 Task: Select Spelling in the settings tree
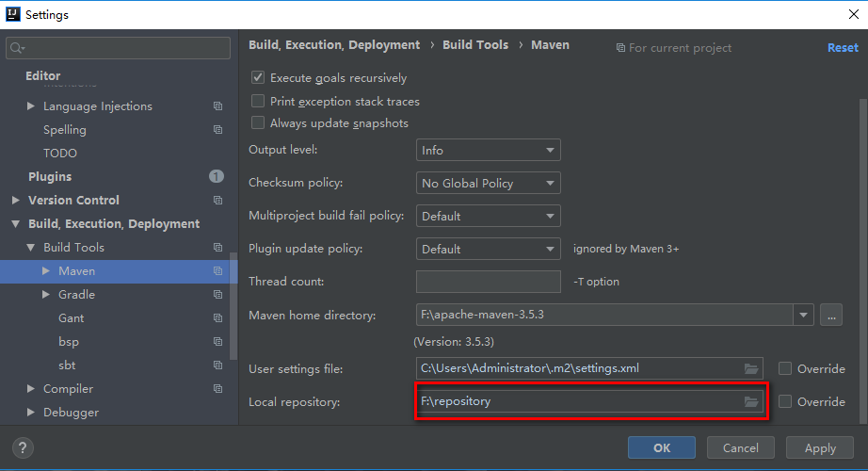click(65, 130)
